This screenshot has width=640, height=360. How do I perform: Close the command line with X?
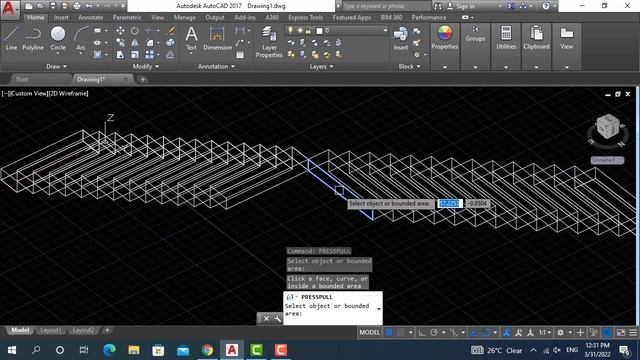(x=266, y=318)
